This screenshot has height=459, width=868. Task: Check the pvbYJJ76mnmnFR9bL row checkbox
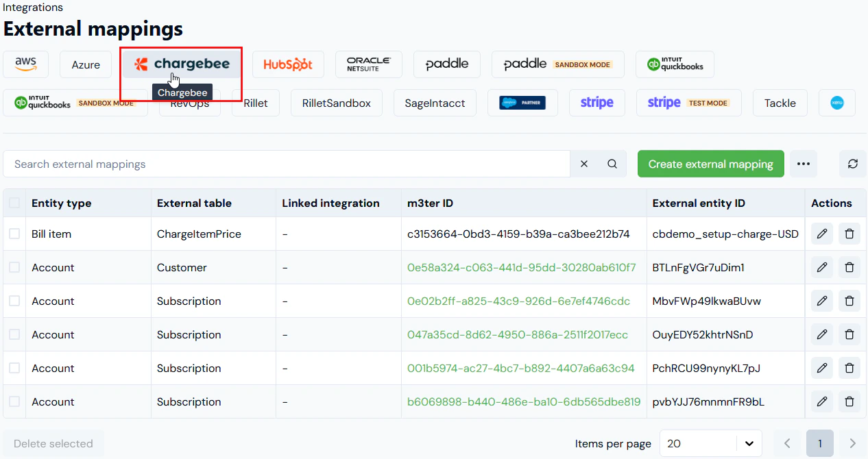[x=14, y=401]
